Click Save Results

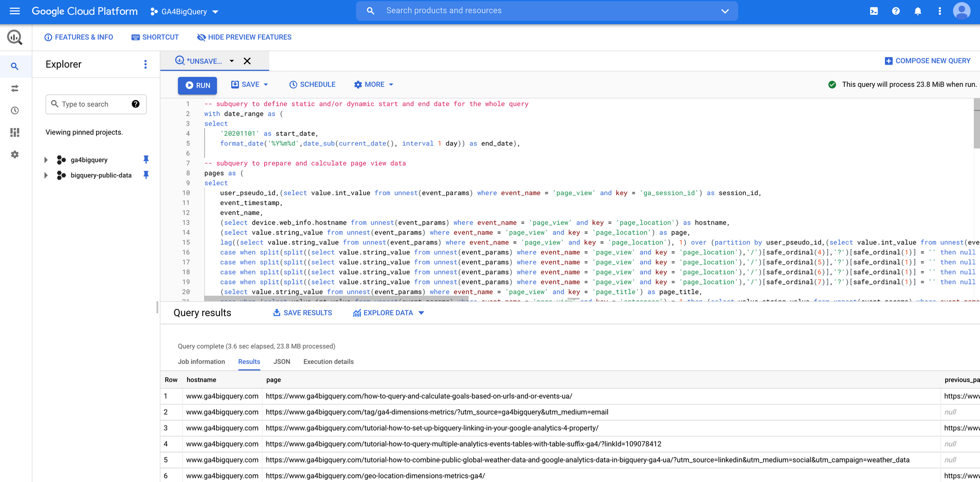302,313
